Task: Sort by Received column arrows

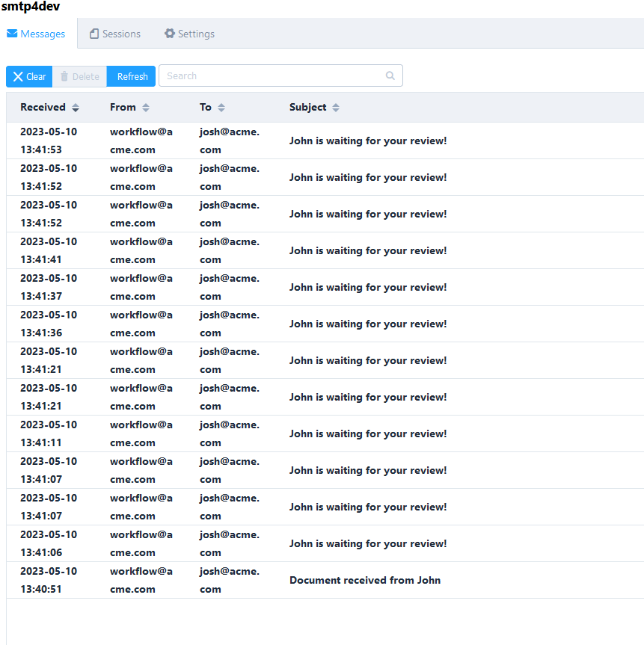Action: [76, 108]
